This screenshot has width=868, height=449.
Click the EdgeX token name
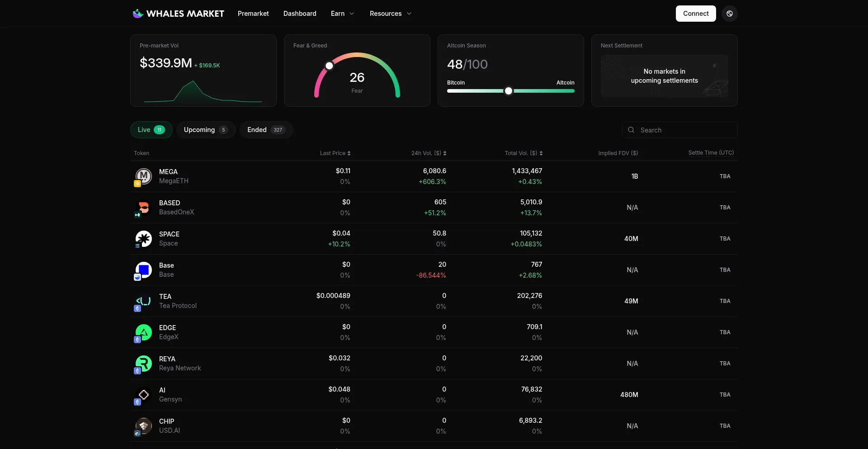point(169,337)
